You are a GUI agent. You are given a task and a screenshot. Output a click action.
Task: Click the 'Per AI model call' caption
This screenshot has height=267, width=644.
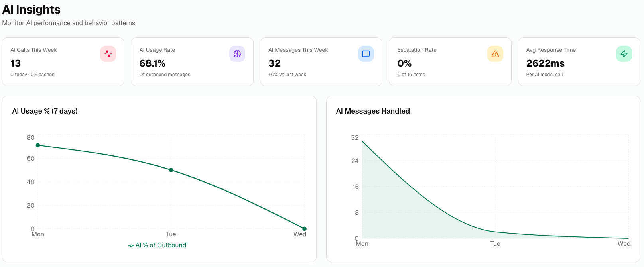(544, 75)
